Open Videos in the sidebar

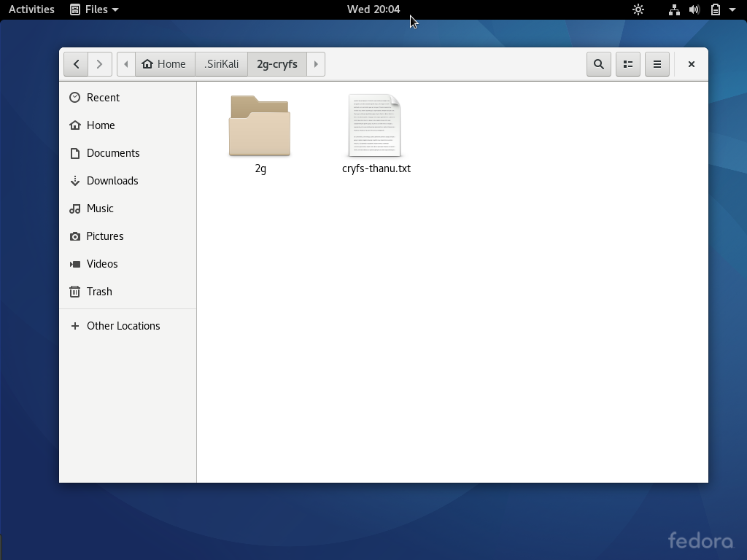tap(128, 264)
